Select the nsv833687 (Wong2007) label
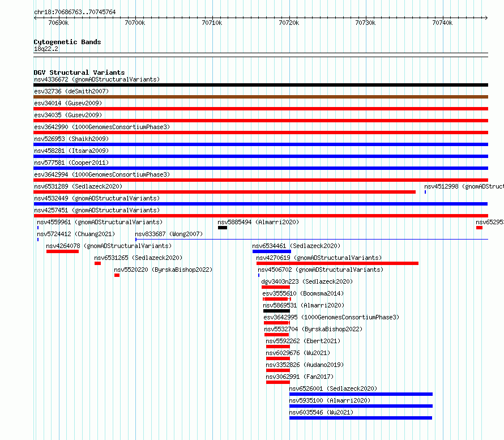This screenshot has width=504, height=440. point(169,234)
